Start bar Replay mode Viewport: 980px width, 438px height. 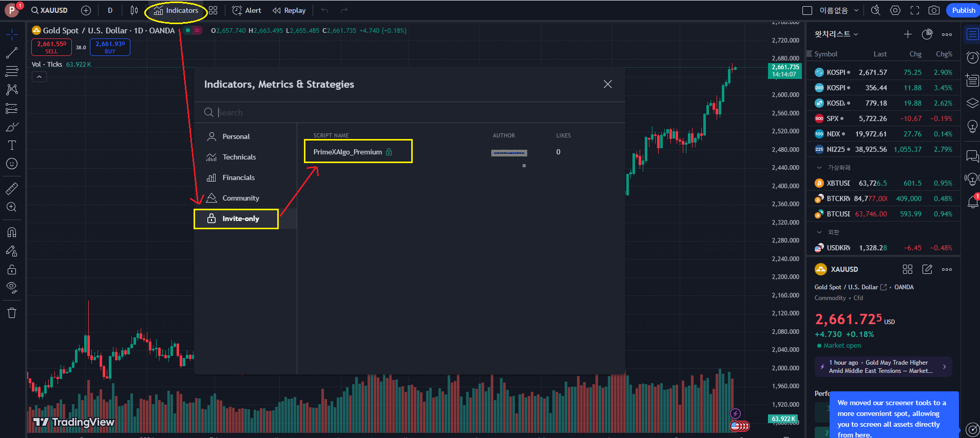click(x=289, y=10)
